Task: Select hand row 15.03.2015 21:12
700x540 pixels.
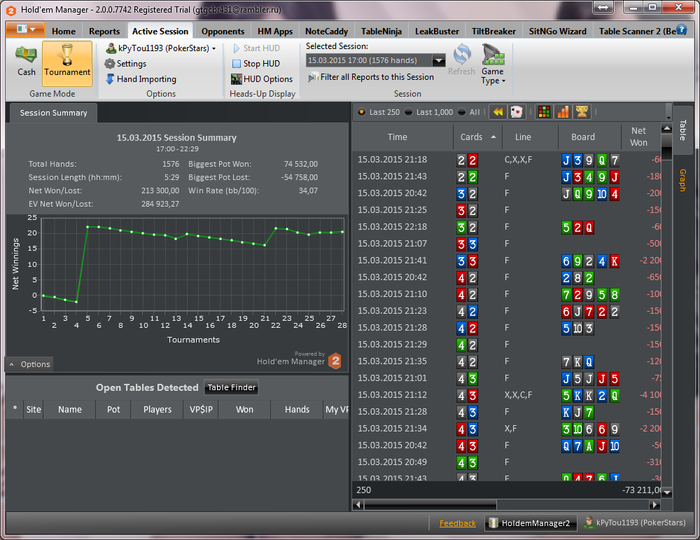Action: click(506, 395)
